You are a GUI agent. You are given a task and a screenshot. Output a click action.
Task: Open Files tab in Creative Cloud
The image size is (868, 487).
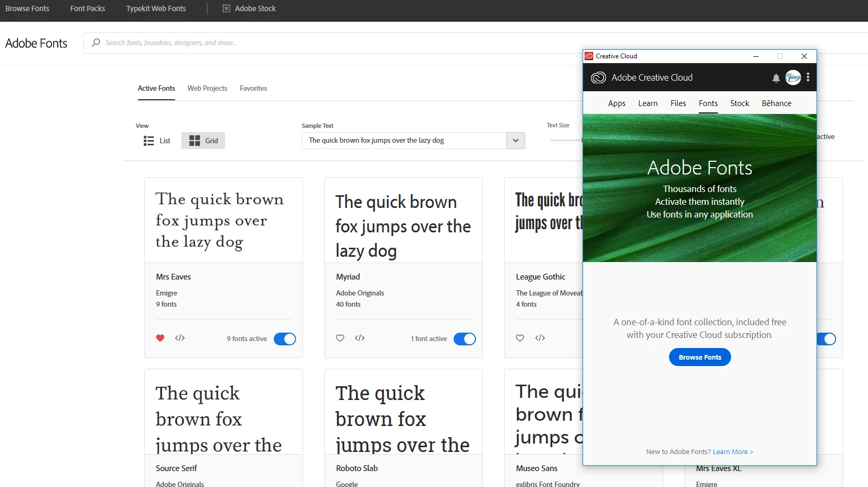coord(678,103)
